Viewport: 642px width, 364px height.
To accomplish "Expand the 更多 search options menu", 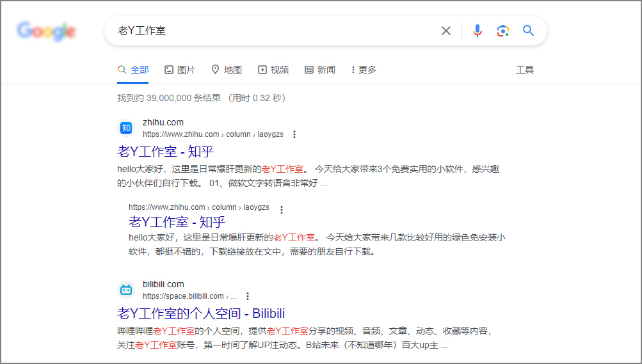I will (x=364, y=70).
